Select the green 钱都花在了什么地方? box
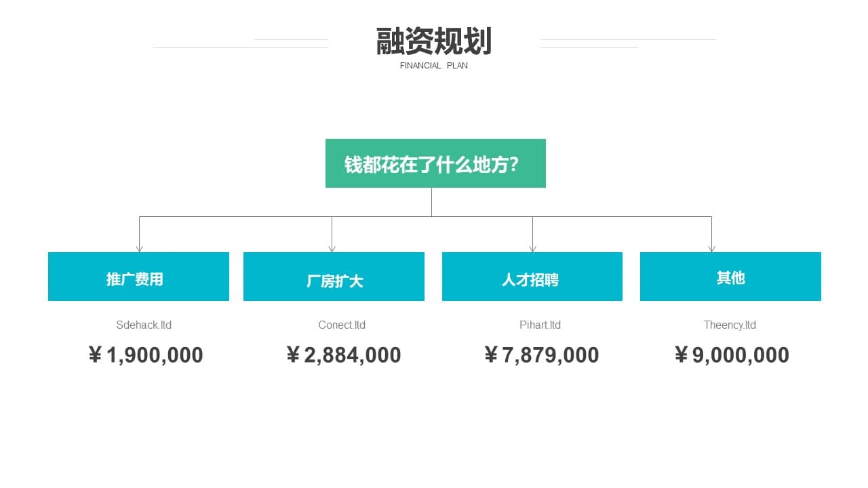The image size is (868, 488). (435, 163)
